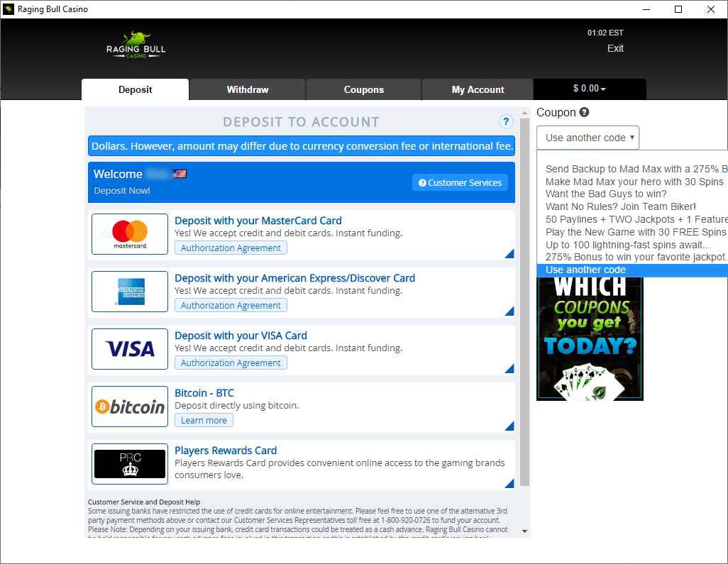728x564 pixels.
Task: Click the 'DEPOSIT TO ACCOUNT' heading
Action: tap(301, 122)
